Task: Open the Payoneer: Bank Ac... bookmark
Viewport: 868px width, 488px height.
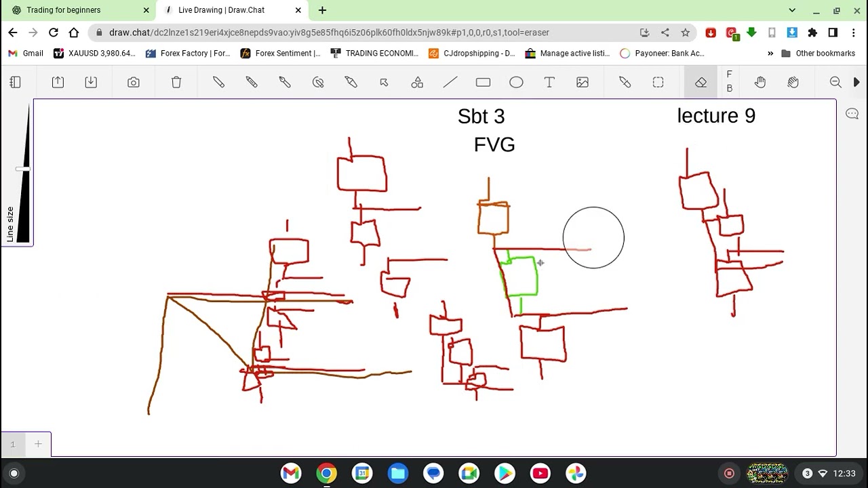Action: [x=662, y=53]
